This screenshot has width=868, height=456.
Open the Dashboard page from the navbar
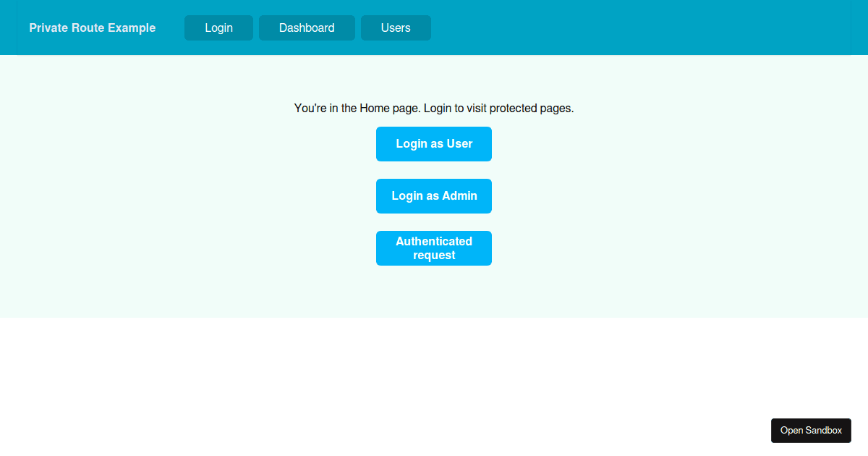point(307,28)
